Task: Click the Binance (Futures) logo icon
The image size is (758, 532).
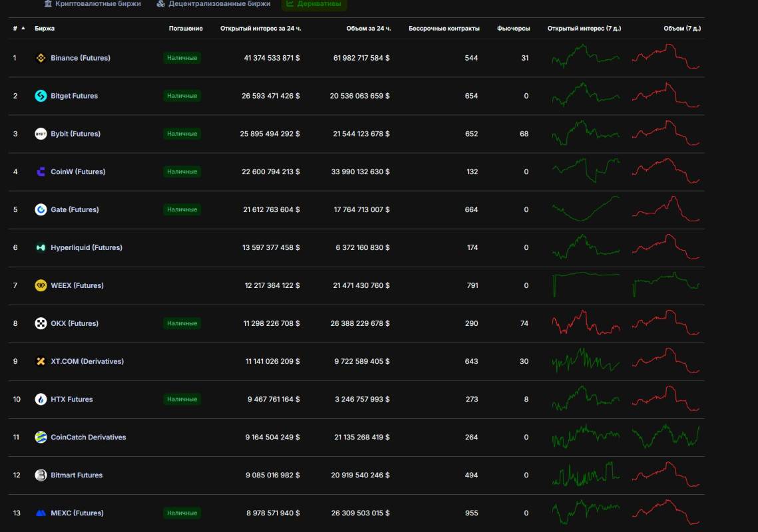Action: tap(41, 58)
